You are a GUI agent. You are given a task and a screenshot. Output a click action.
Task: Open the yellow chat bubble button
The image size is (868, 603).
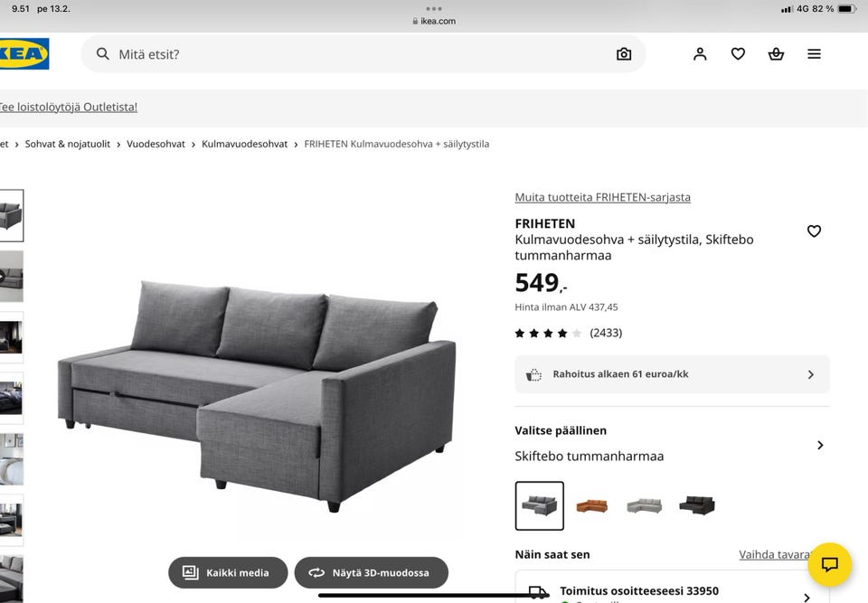829,564
